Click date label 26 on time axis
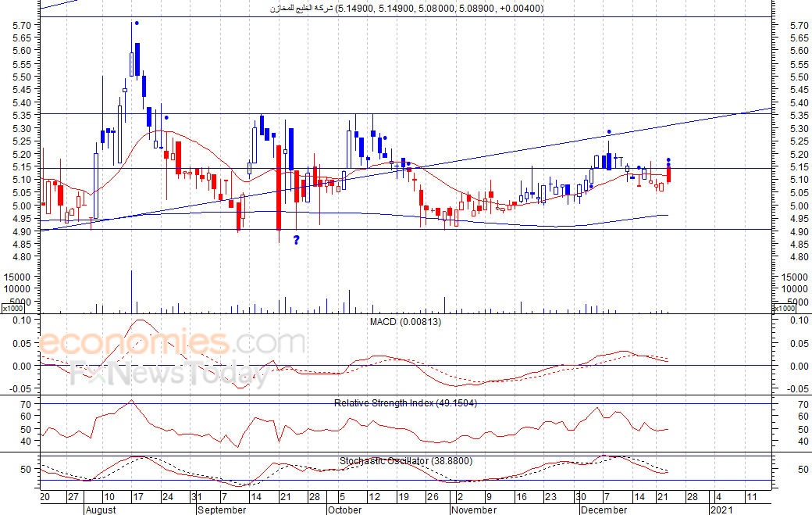The height and width of the screenshot is (515, 812). [x=433, y=497]
